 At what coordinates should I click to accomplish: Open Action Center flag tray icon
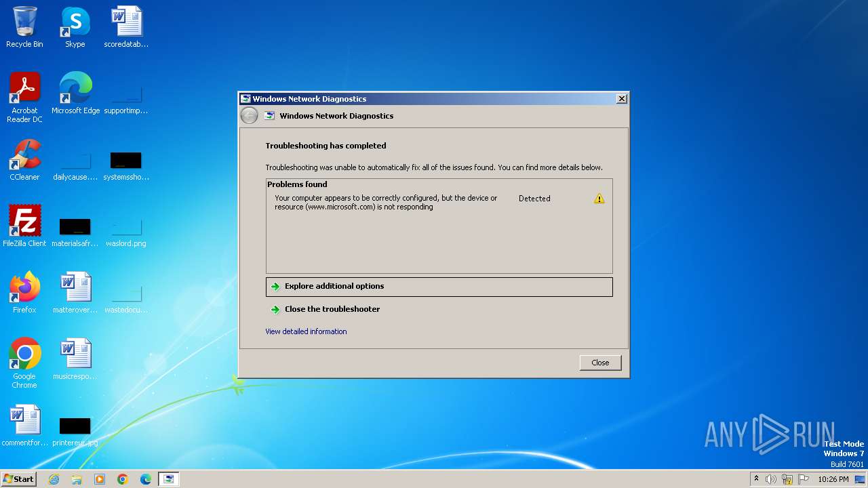[804, 479]
